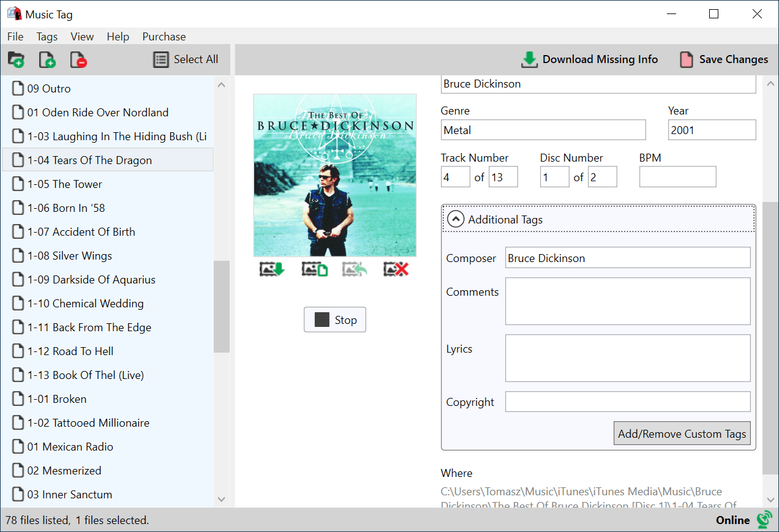This screenshot has height=532, width=779.
Task: Click Save Changes button
Action: 724,59
